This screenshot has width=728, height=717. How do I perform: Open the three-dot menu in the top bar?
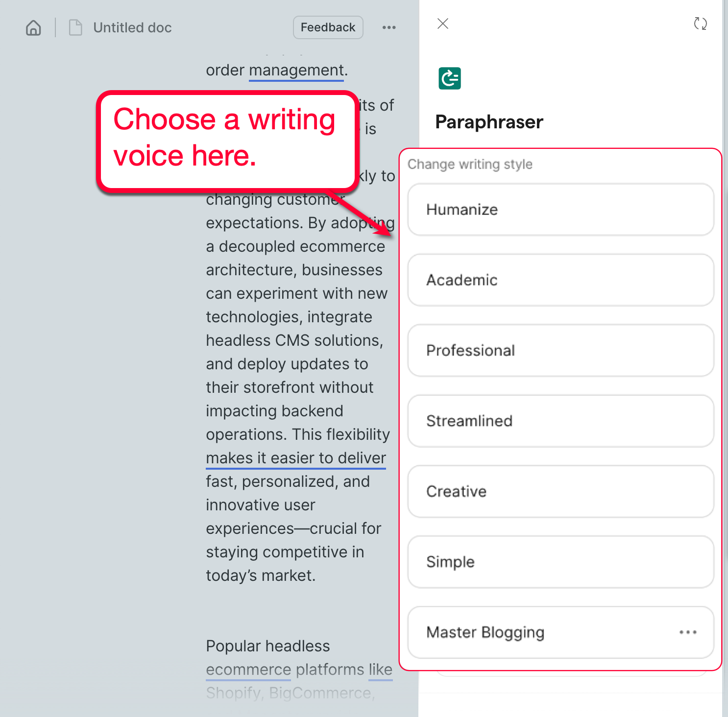(x=388, y=27)
